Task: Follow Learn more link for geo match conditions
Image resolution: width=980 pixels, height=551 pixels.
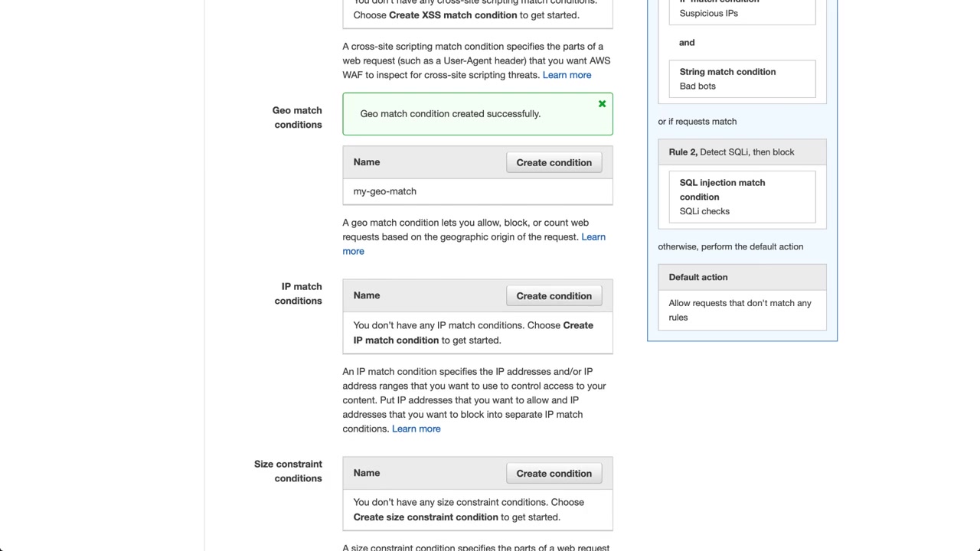Action: (x=593, y=237)
